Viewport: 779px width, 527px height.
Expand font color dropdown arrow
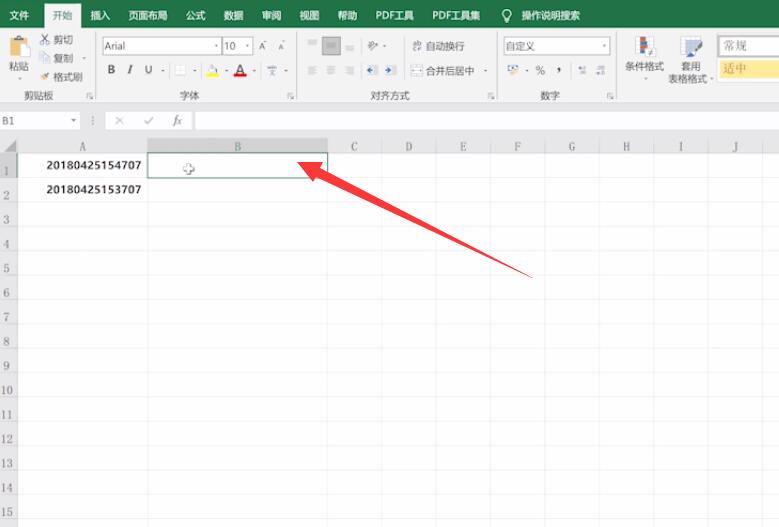point(254,71)
